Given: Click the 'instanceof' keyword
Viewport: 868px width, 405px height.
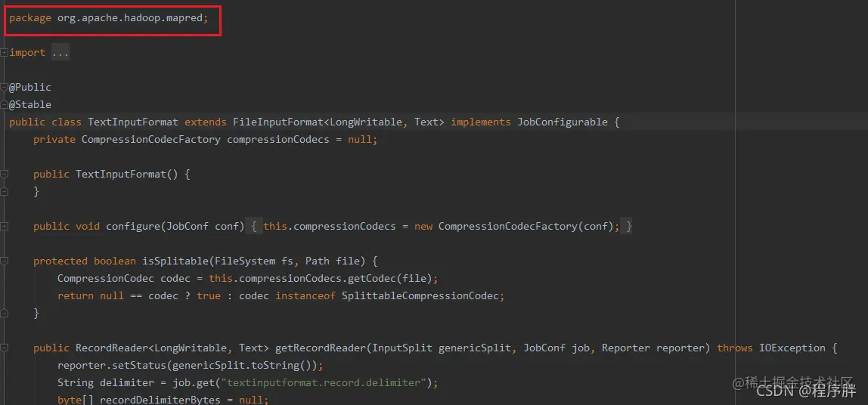Looking at the screenshot, I should pyautogui.click(x=305, y=295).
